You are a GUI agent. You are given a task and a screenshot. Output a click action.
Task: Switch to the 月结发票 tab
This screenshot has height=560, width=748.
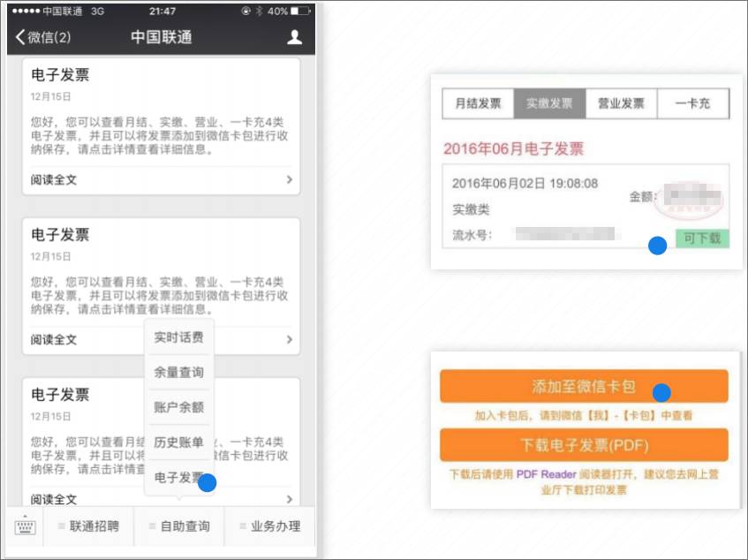tap(478, 103)
